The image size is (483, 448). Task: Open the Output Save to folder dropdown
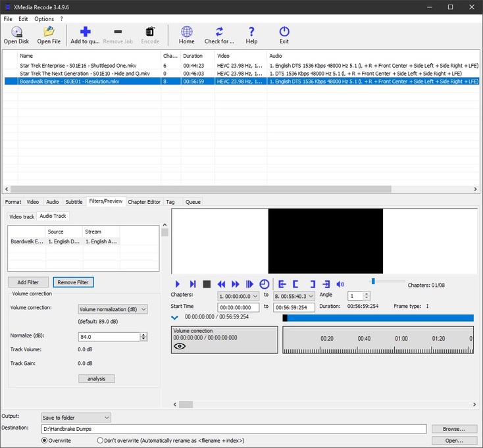76,418
